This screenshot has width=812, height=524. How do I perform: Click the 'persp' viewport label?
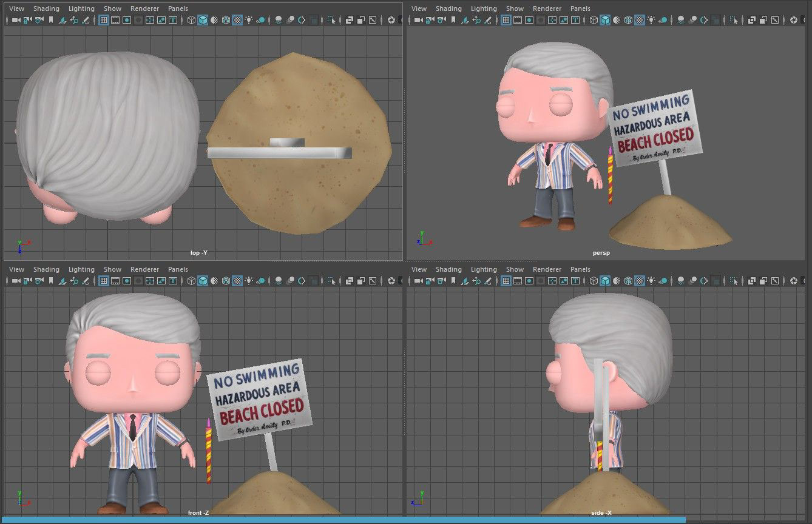click(601, 252)
